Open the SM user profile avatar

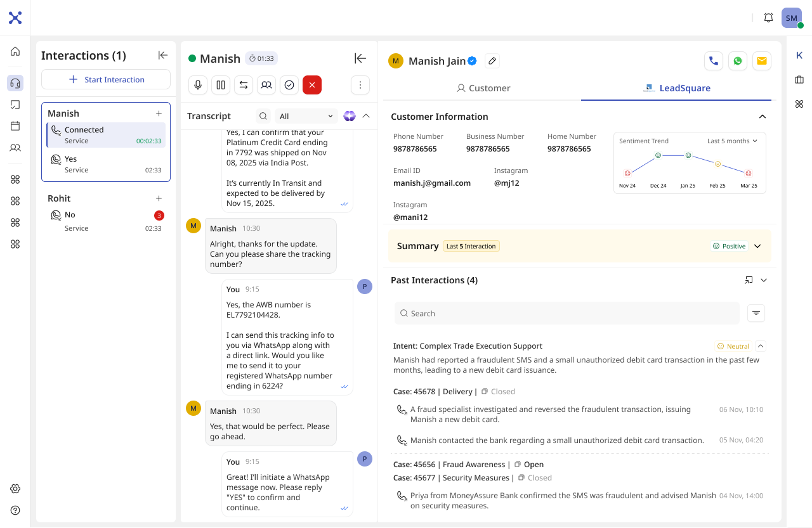[792, 18]
